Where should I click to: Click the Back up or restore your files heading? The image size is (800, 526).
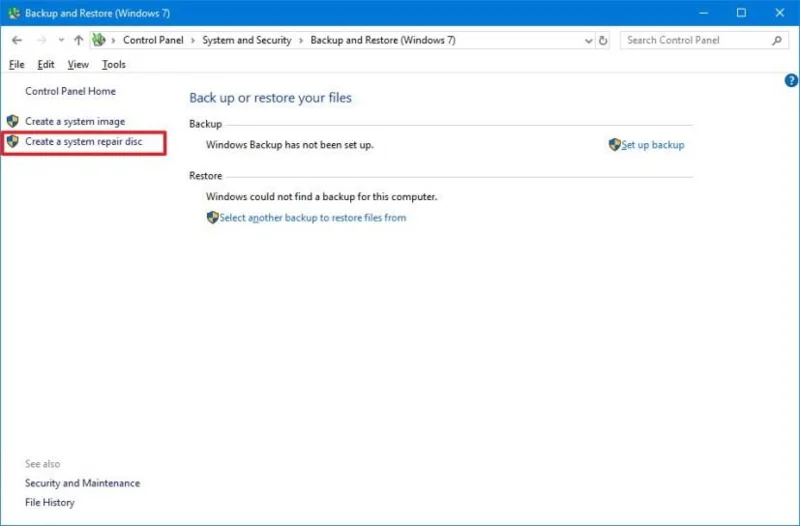(270, 98)
